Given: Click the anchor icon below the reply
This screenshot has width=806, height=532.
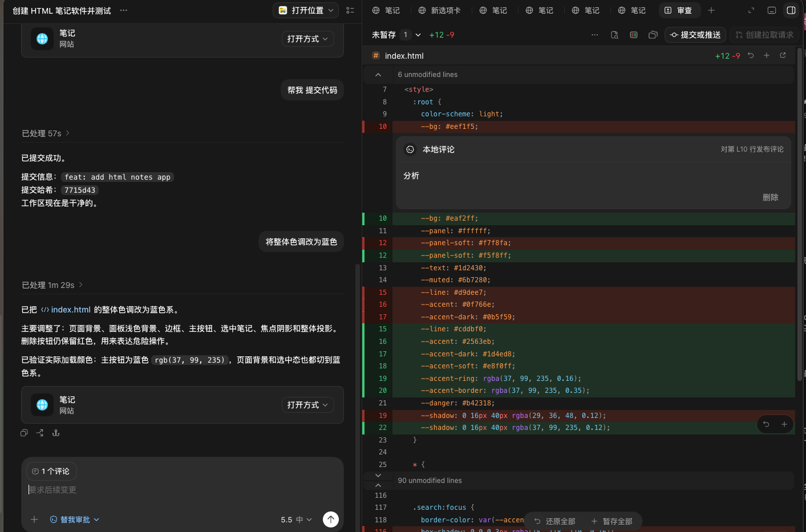Looking at the screenshot, I should coord(56,433).
